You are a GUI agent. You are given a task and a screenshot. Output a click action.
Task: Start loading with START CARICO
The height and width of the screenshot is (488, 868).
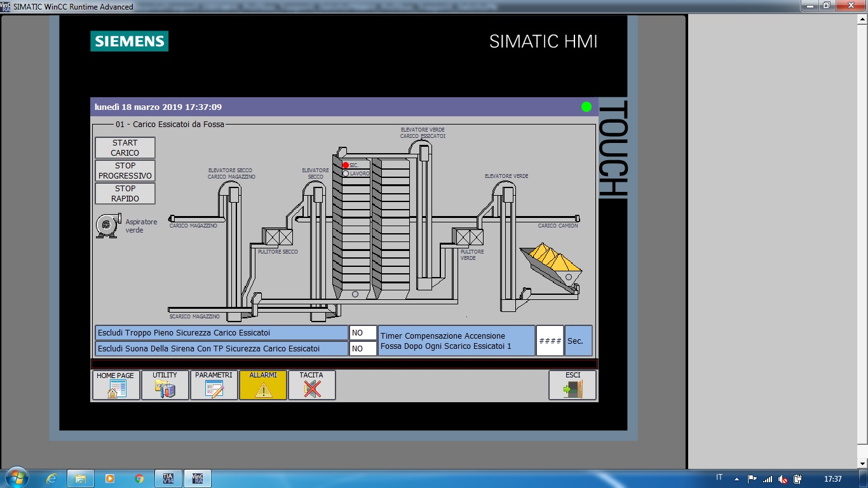tap(125, 147)
